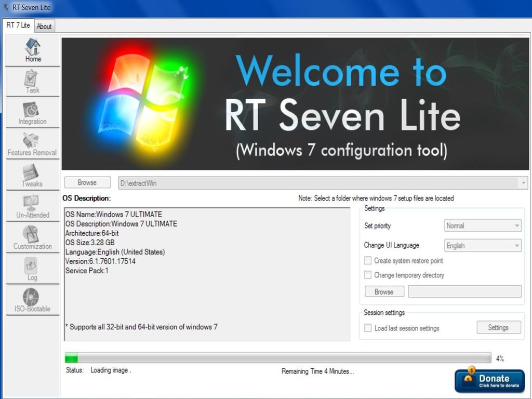532x399 pixels.
Task: Click Browse button next to path field
Action: [87, 182]
